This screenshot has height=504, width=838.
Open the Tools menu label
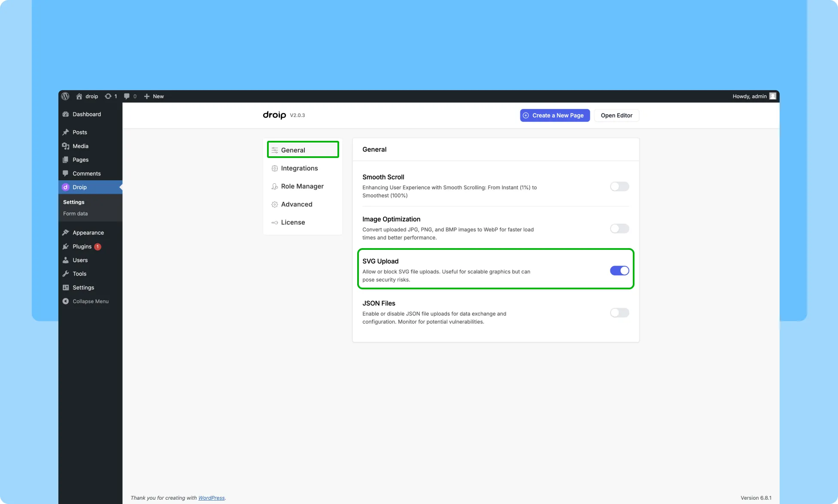pos(79,274)
